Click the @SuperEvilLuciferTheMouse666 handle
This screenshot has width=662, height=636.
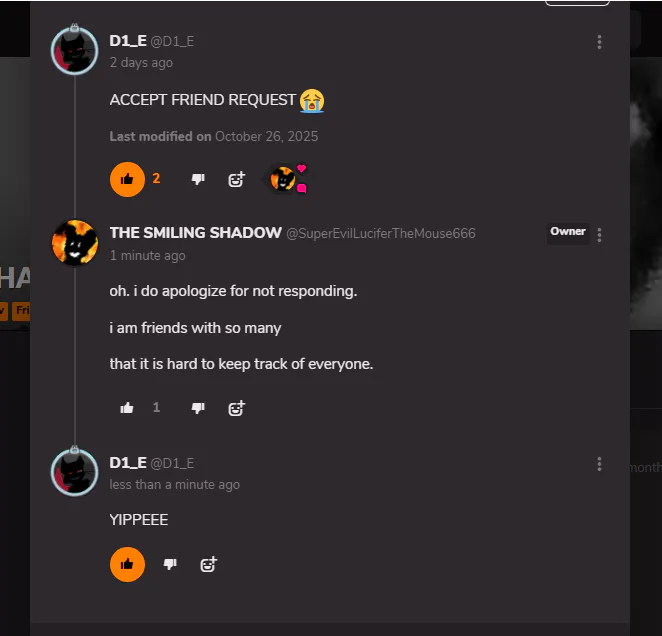pos(381,234)
